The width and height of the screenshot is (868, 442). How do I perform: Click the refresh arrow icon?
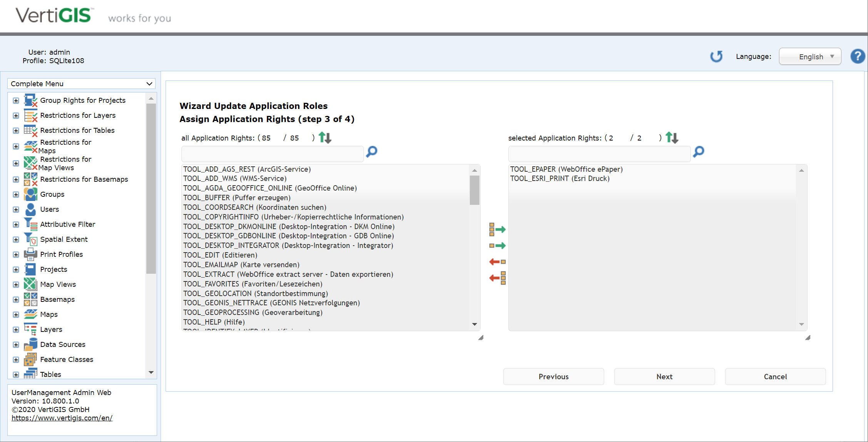(x=716, y=56)
